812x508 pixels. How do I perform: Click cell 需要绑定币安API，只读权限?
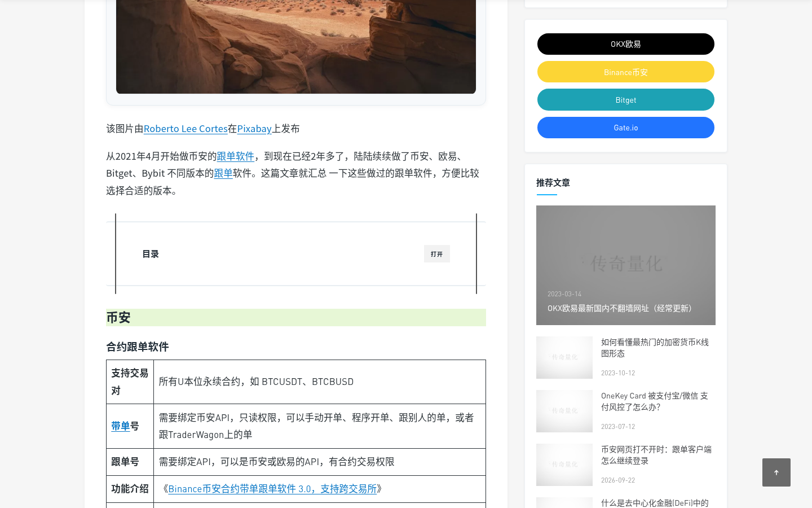pos(320,426)
